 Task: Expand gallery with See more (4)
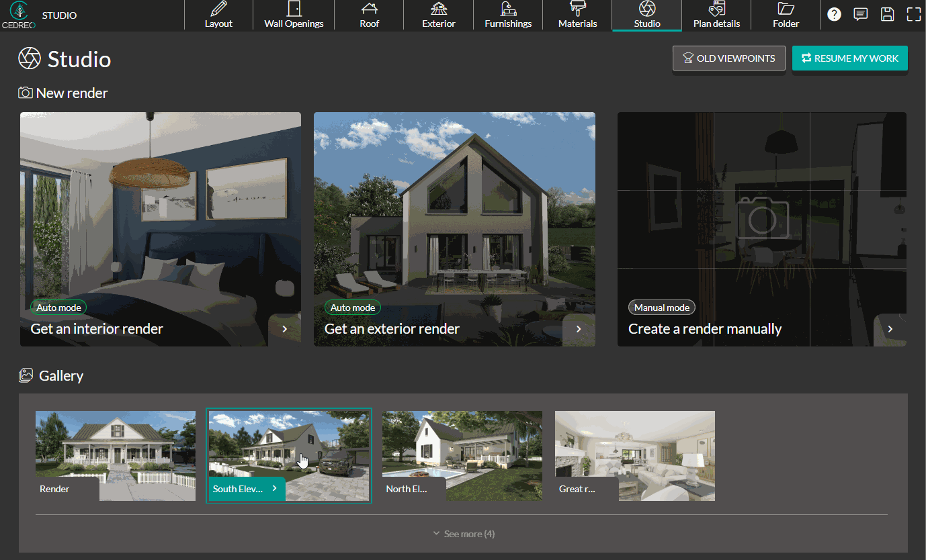[x=463, y=534]
